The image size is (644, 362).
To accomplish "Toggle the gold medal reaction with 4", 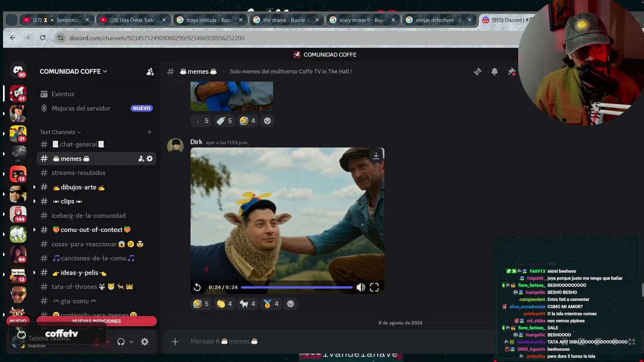I will click(x=271, y=304).
